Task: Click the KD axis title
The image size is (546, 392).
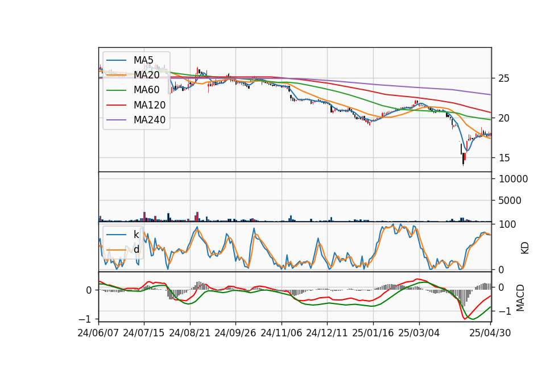Action: click(525, 248)
